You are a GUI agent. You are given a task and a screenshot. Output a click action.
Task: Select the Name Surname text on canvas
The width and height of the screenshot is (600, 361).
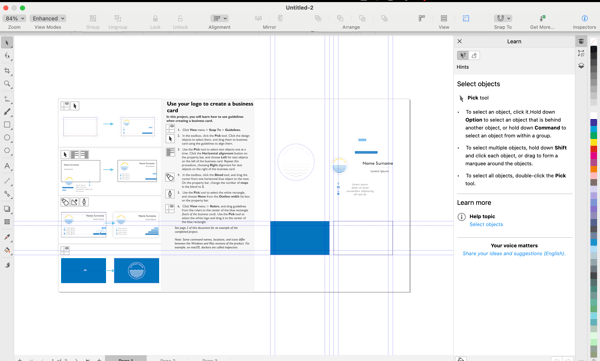point(377,163)
